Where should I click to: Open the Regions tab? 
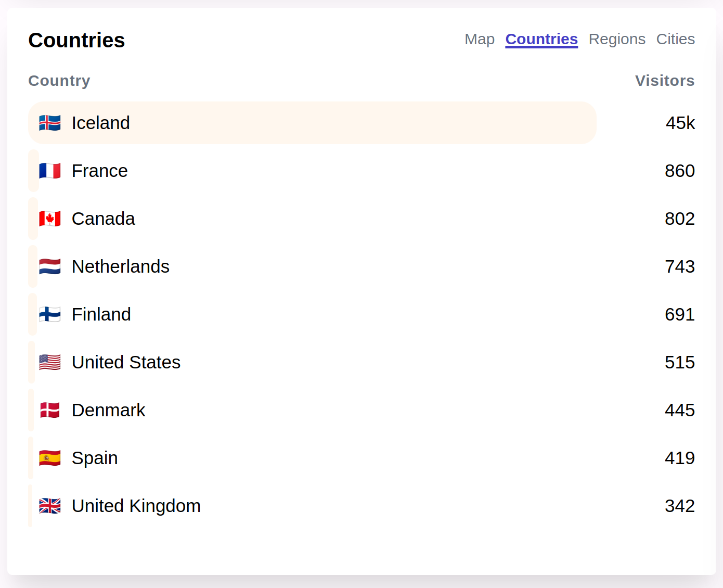pyautogui.click(x=617, y=39)
